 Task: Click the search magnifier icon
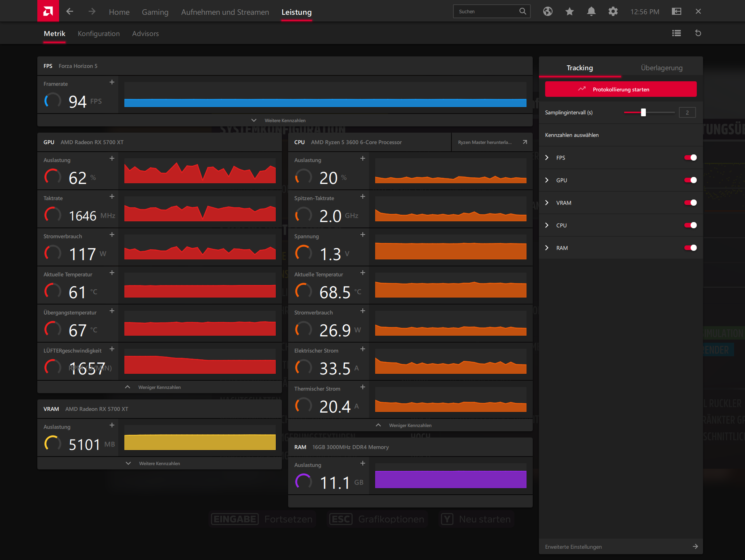point(523,11)
